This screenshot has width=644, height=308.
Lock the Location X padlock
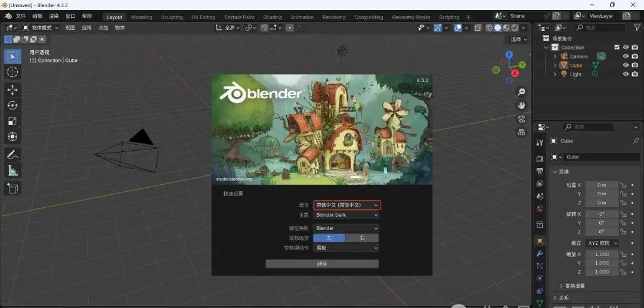coord(623,185)
